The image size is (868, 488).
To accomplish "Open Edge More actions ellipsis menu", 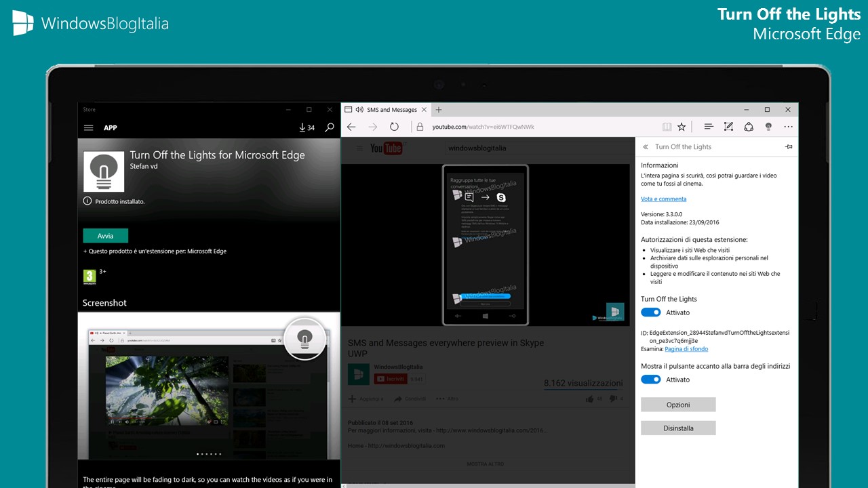I will (788, 127).
